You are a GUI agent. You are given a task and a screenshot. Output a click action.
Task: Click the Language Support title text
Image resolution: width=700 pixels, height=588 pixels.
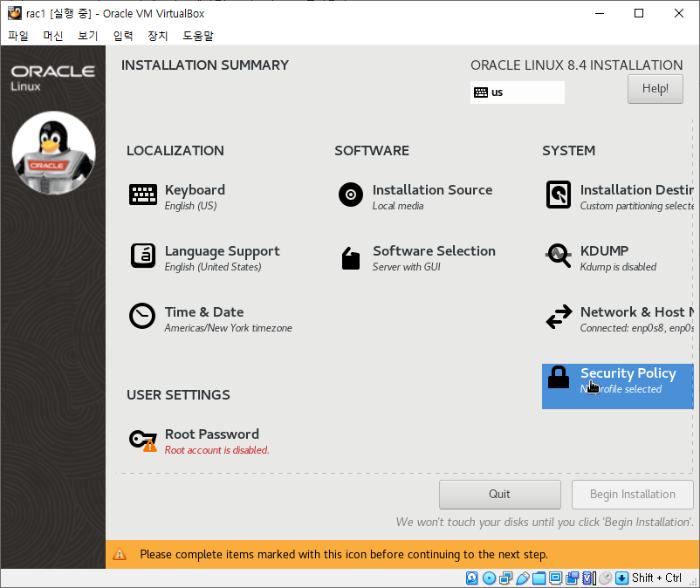click(222, 251)
